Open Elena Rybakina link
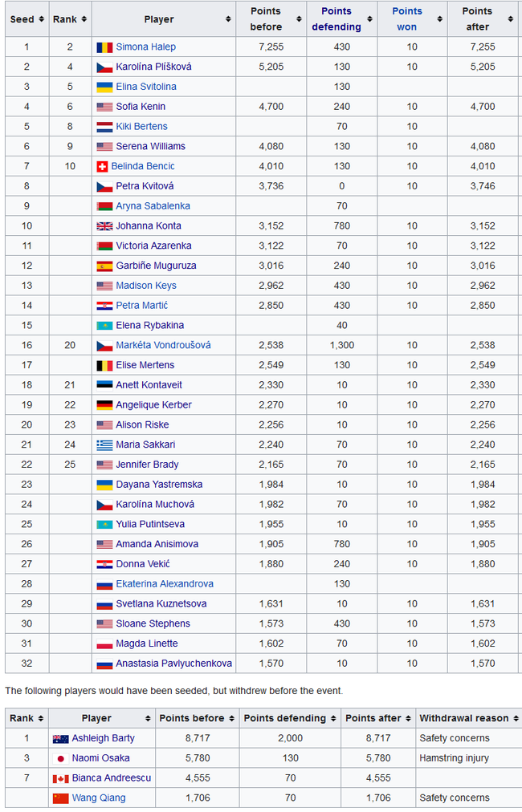This screenshot has width=522, height=812. 150,325
